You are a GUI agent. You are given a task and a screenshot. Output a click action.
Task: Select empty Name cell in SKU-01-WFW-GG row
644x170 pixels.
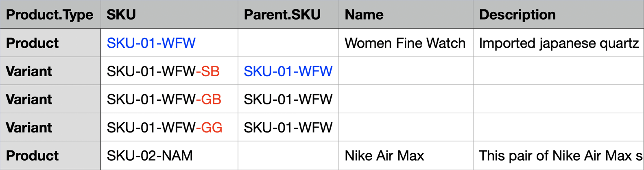pyautogui.click(x=406, y=128)
